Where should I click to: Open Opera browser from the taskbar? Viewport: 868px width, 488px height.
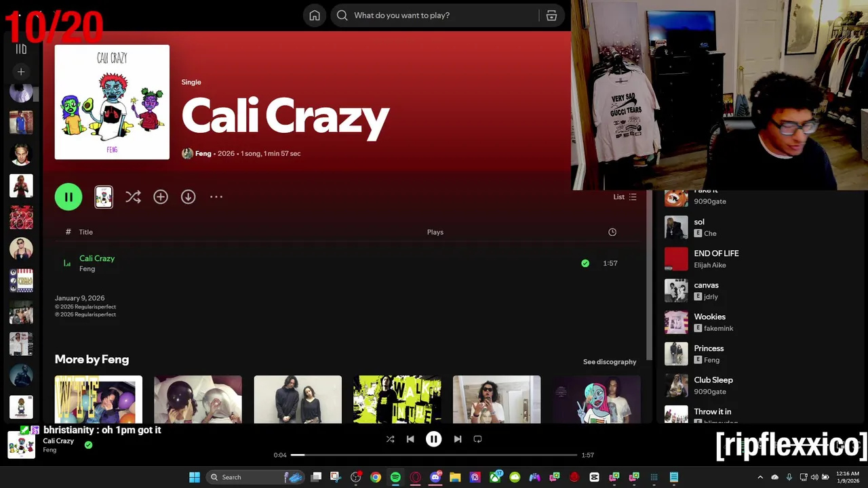coord(415,477)
